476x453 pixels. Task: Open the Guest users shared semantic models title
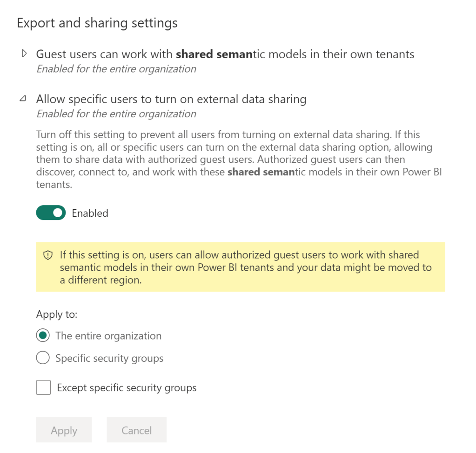click(225, 54)
